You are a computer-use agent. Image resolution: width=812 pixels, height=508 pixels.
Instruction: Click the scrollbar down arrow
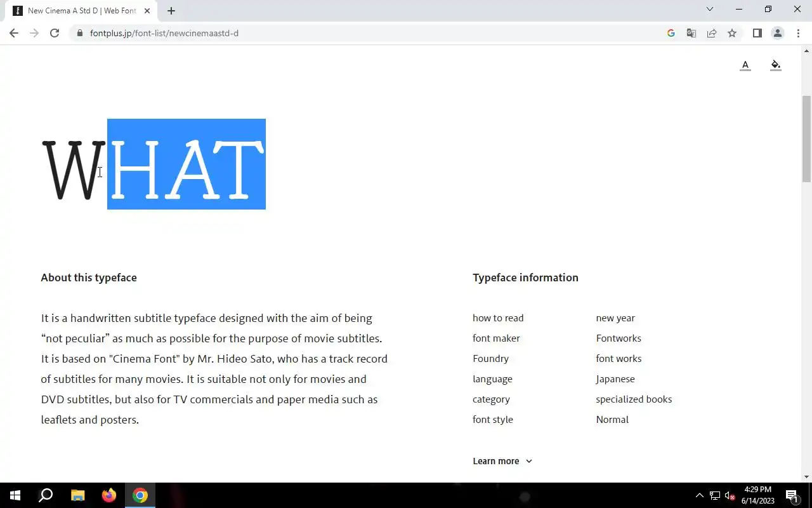[807, 477]
